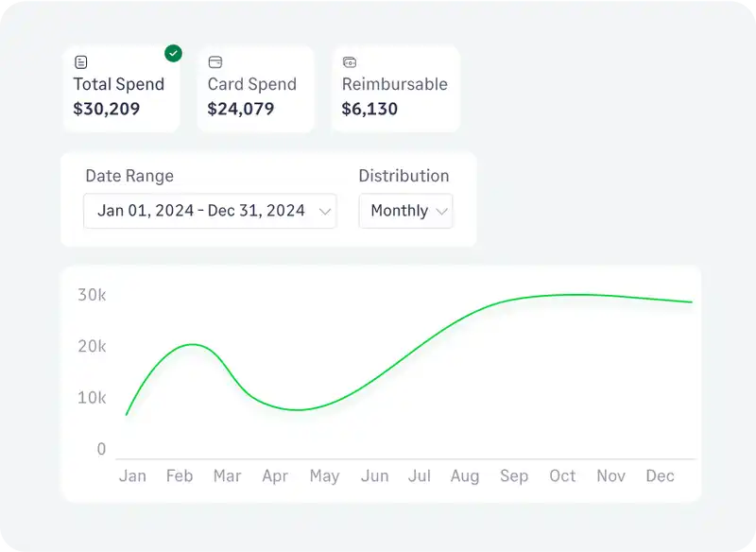The width and height of the screenshot is (756, 552).
Task: Click the Feb peak on the green line
Action: (192, 344)
